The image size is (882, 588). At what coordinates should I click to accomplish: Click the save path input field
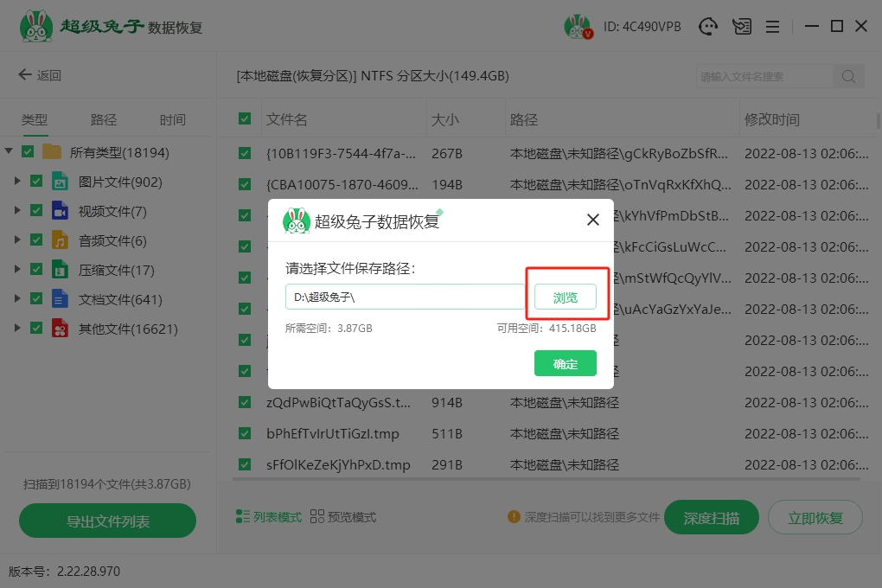click(405, 297)
